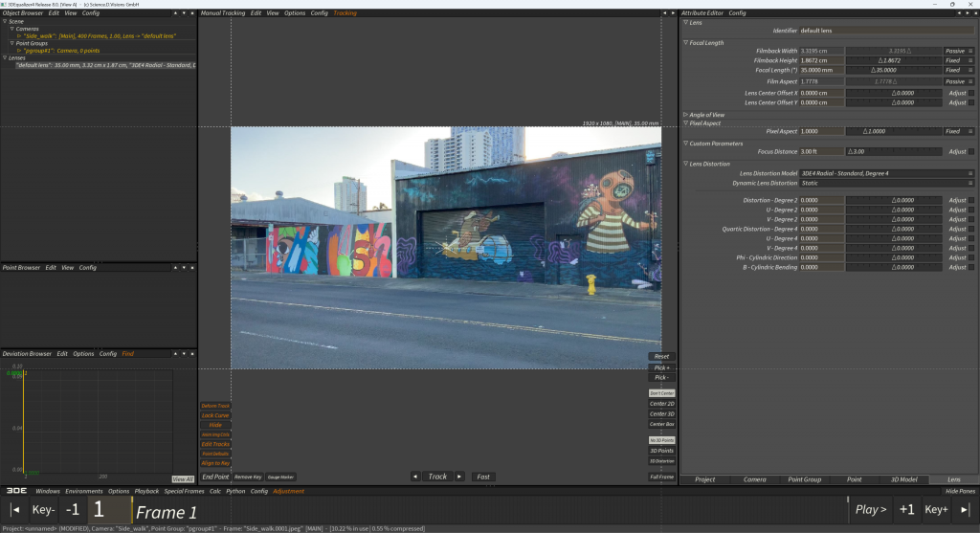Click the up-arrow icon in Deviation Browser header
980x533 pixels.
175,354
